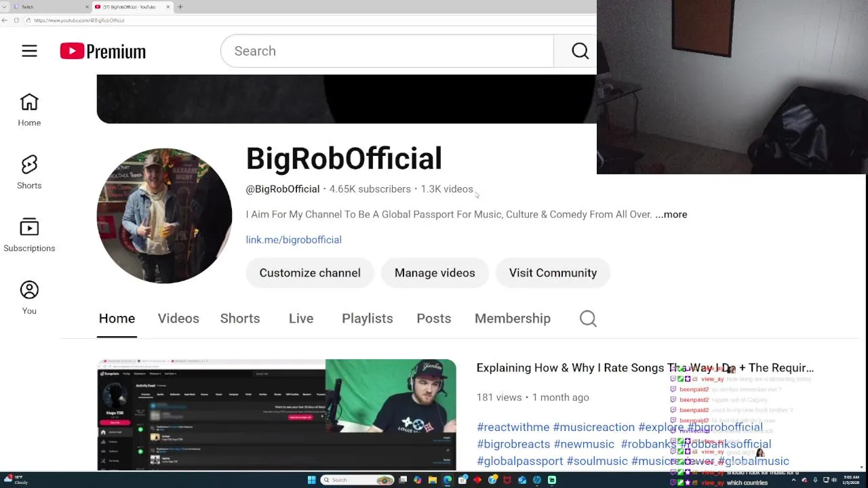Close the Twitch browser tab
Viewport: 868px width, 488px height.
point(87,7)
